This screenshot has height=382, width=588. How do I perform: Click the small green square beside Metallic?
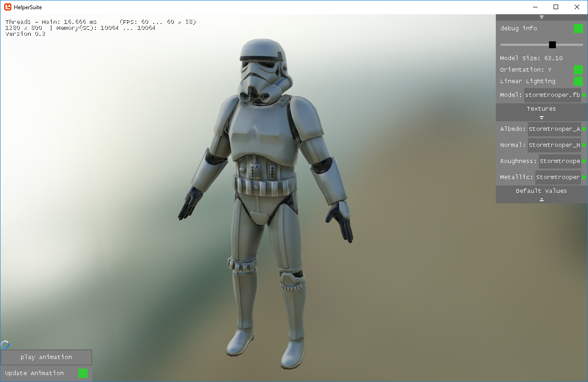point(584,177)
